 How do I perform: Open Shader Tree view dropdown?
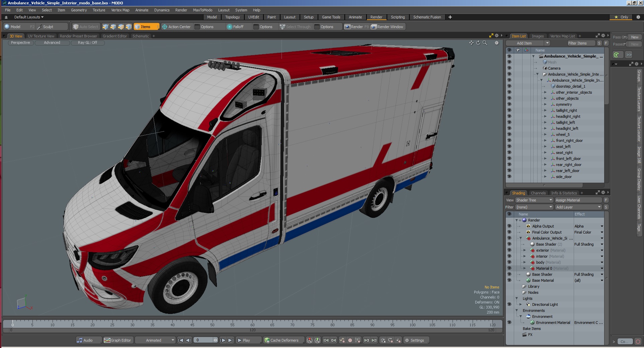534,200
